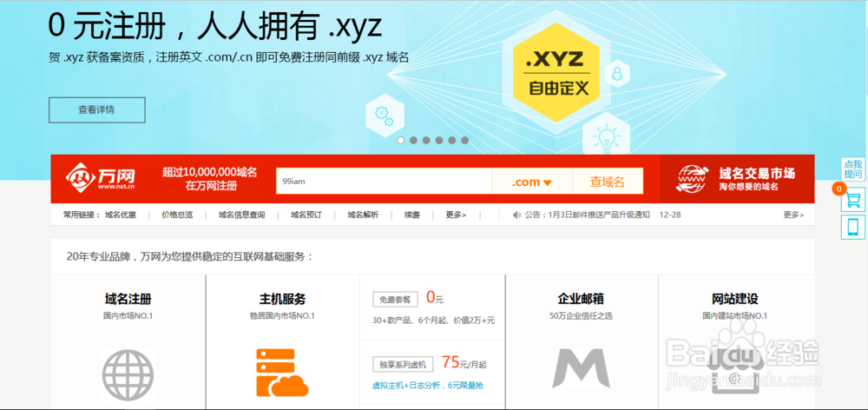The height and width of the screenshot is (410, 868).
Task: Click the yellow .XYZ 自由定义 hexagon
Action: 556,72
